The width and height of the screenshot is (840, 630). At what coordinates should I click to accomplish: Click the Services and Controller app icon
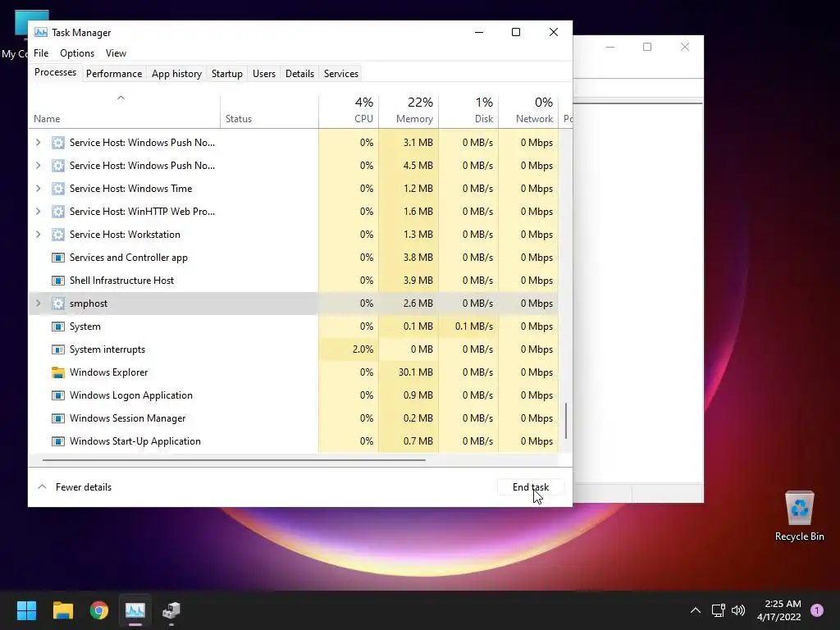tap(58, 258)
